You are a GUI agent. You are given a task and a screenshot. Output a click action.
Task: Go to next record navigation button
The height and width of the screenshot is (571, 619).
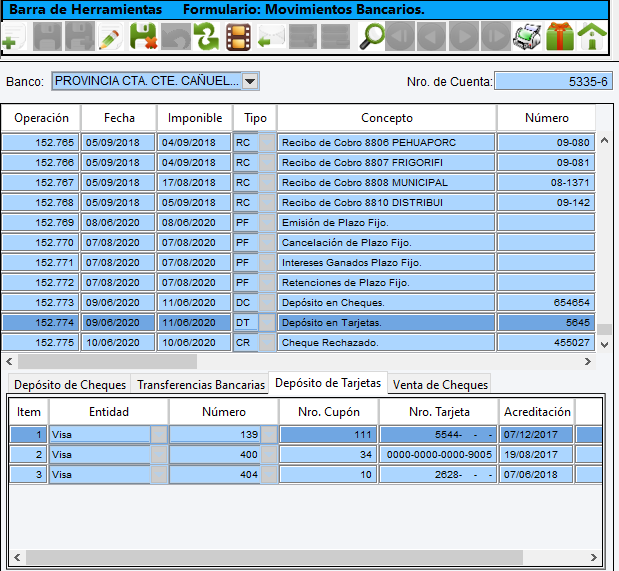tap(464, 37)
